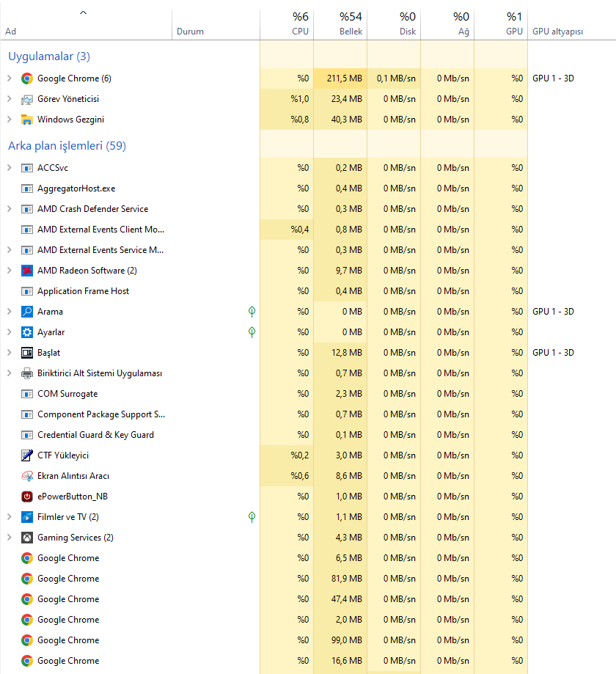This screenshot has height=674, width=616.
Task: Click the leaf icon on Filmler ve TV row
Action: (252, 516)
